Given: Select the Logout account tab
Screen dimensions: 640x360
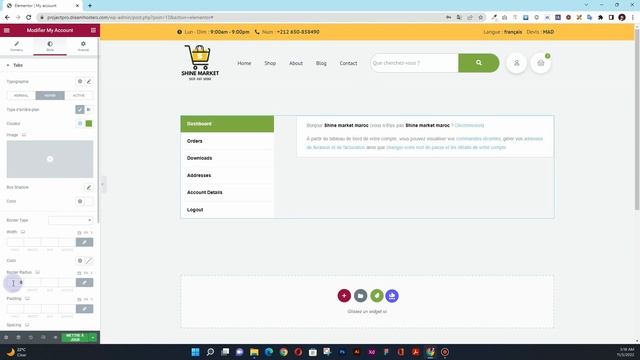Looking at the screenshot, I should tap(227, 210).
